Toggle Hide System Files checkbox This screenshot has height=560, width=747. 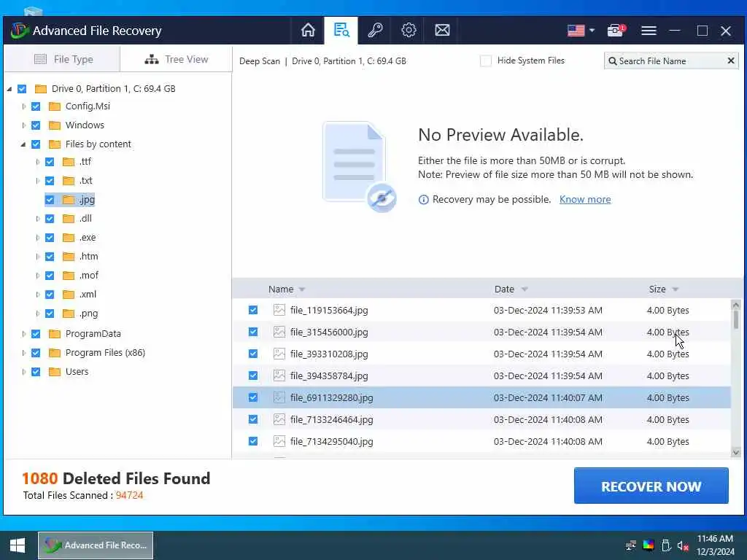[x=485, y=61]
